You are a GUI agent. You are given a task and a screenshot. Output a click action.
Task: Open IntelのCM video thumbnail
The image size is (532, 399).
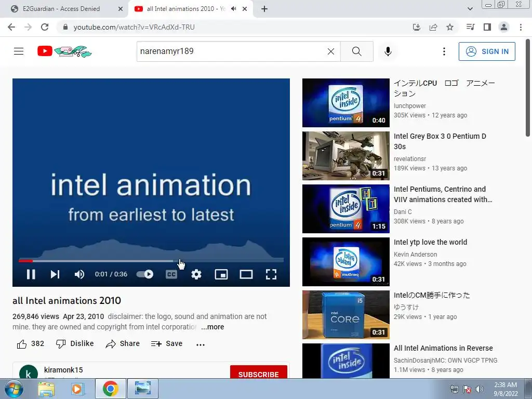[x=345, y=314]
